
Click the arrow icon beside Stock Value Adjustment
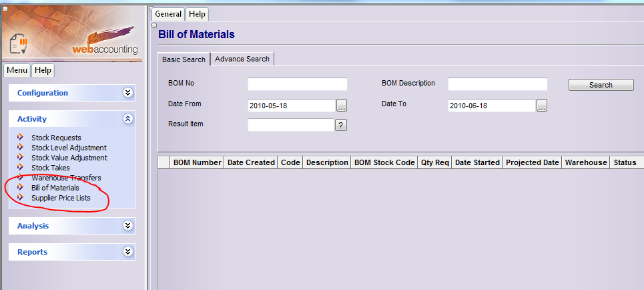pos(21,157)
